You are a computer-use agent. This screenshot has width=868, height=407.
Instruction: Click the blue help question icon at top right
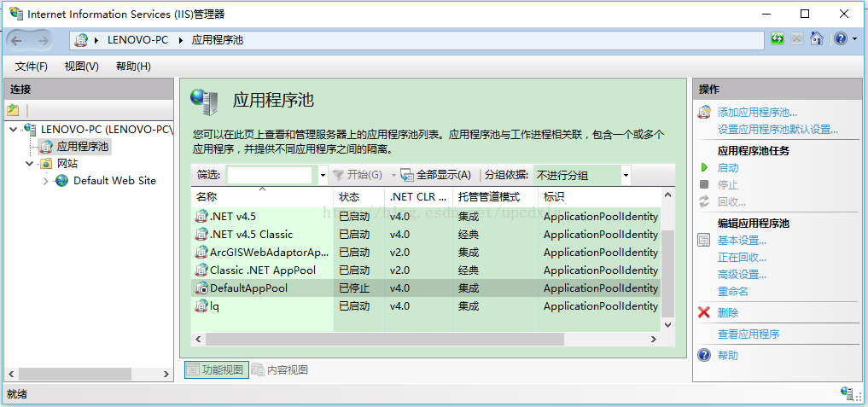[841, 38]
